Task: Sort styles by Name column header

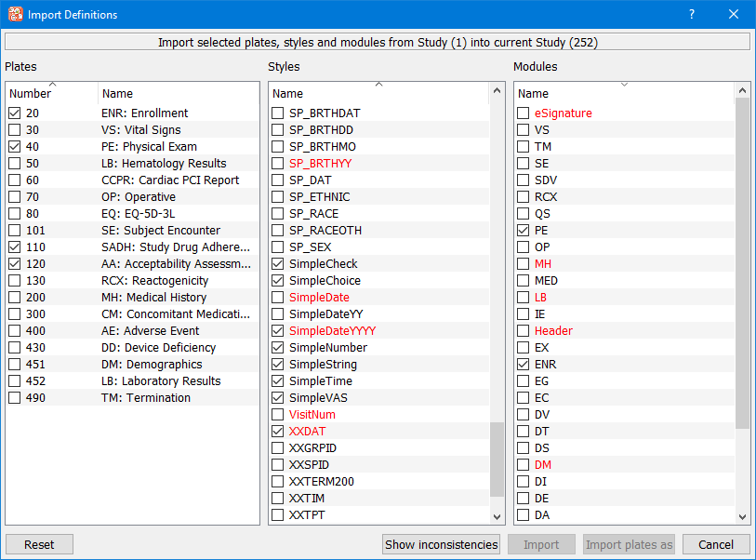Action: [378, 93]
